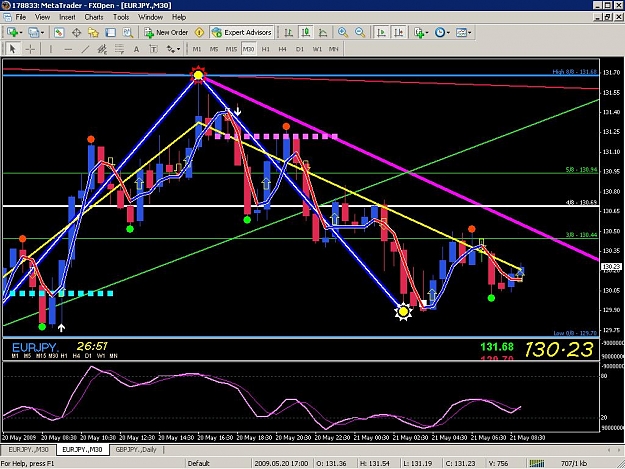Image resolution: width=625 pixels, height=469 pixels.
Task: Open the Market Watch window icon
Action: [59, 32]
